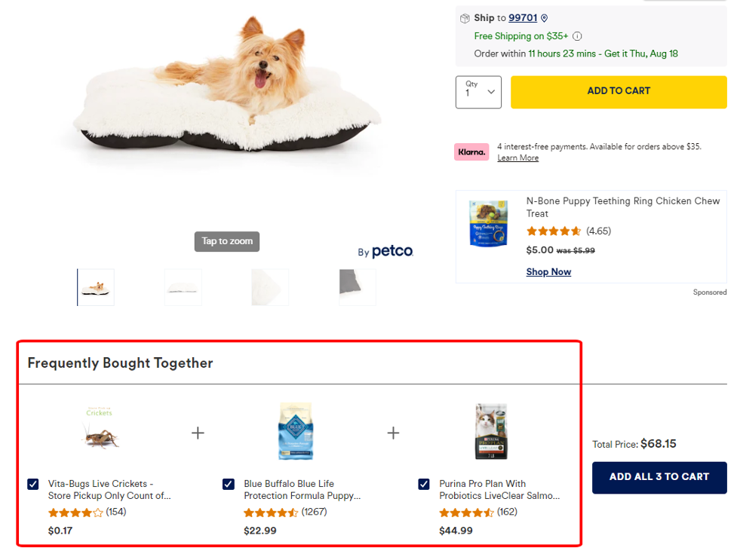Screen dimensions: 737x560
Task: Click the Tap to zoom overlay
Action: 227,241
